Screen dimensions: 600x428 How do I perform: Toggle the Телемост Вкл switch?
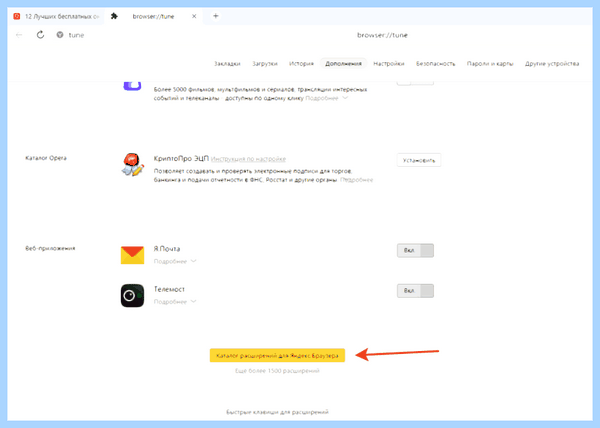coord(415,291)
